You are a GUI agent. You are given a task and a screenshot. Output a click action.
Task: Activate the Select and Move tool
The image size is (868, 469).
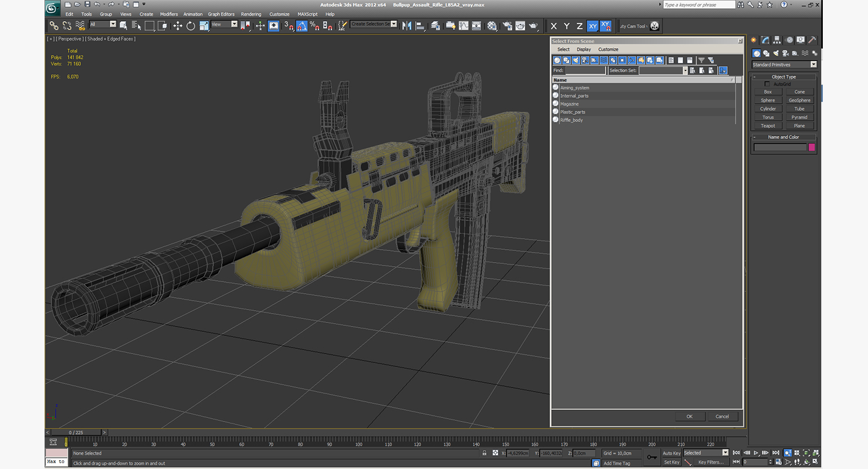(178, 26)
